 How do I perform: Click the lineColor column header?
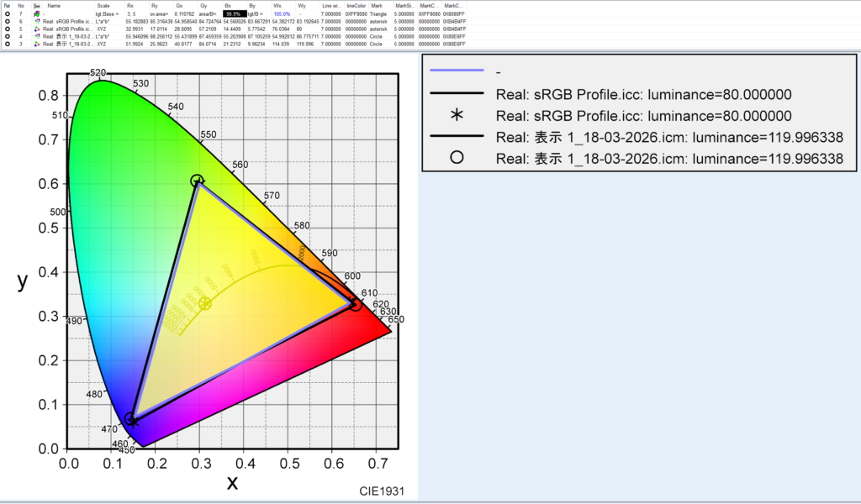point(354,5)
